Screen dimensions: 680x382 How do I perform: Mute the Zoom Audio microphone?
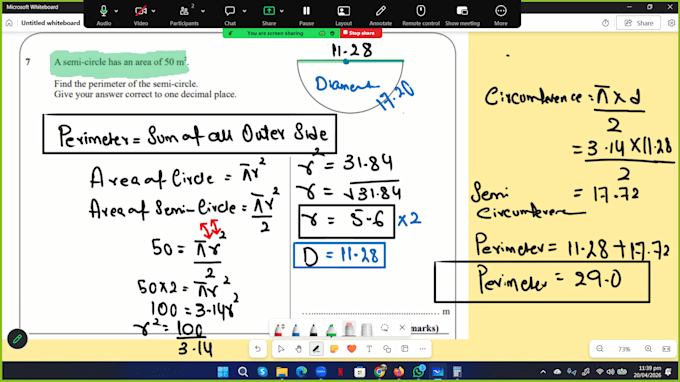coord(104,11)
